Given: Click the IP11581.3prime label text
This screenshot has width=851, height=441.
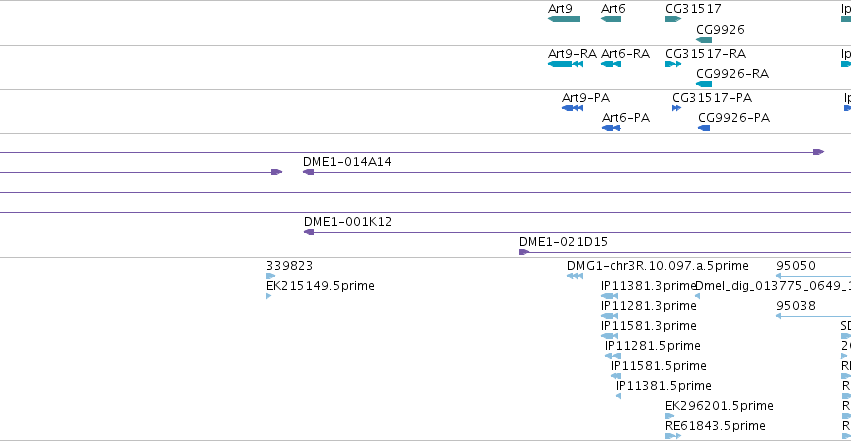Looking at the screenshot, I should pyautogui.click(x=649, y=326).
